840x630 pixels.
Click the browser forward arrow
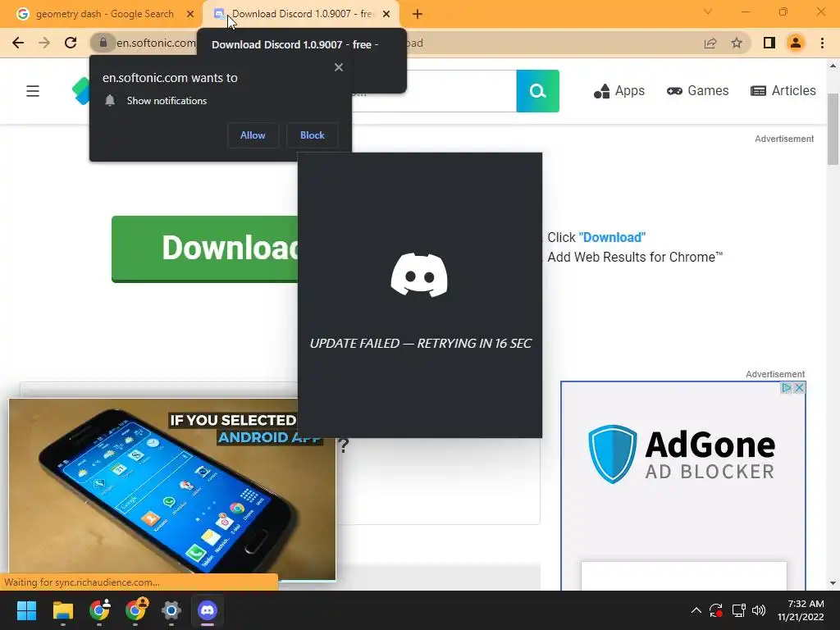coord(44,43)
